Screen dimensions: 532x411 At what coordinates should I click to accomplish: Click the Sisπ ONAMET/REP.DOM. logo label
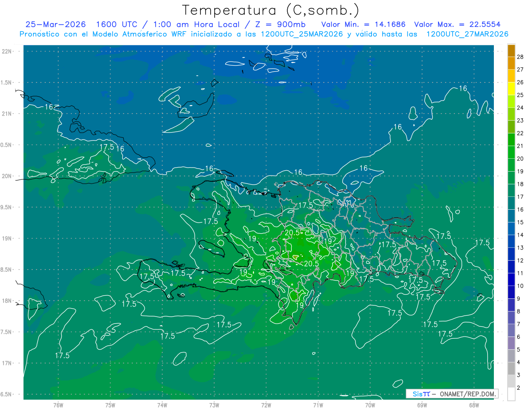[452, 394]
